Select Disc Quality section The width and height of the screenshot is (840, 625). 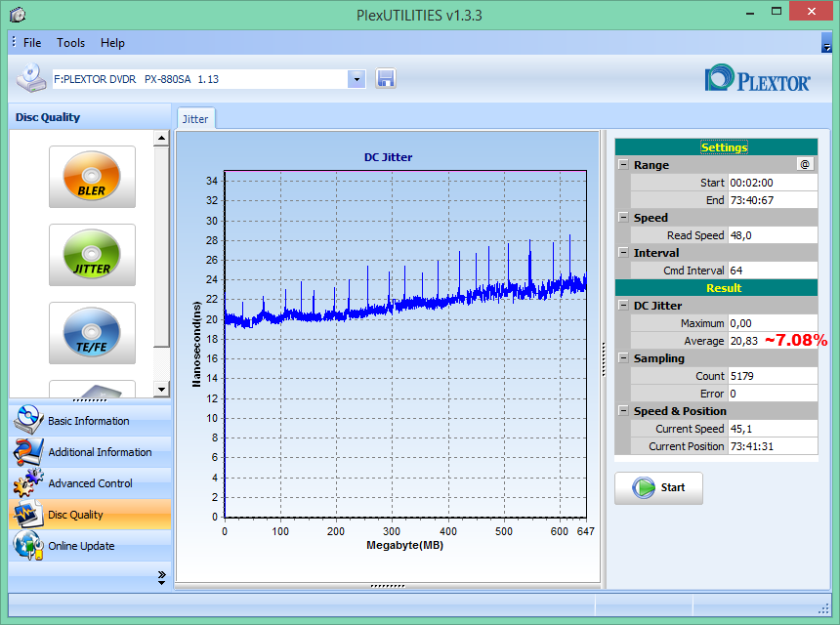coord(90,514)
